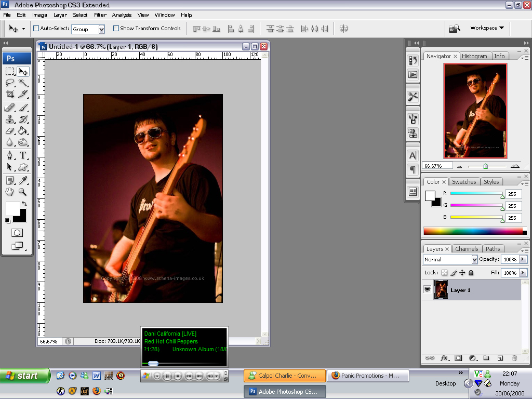Delete layer using the trash icon
This screenshot has width=532, height=399.
[x=514, y=358]
